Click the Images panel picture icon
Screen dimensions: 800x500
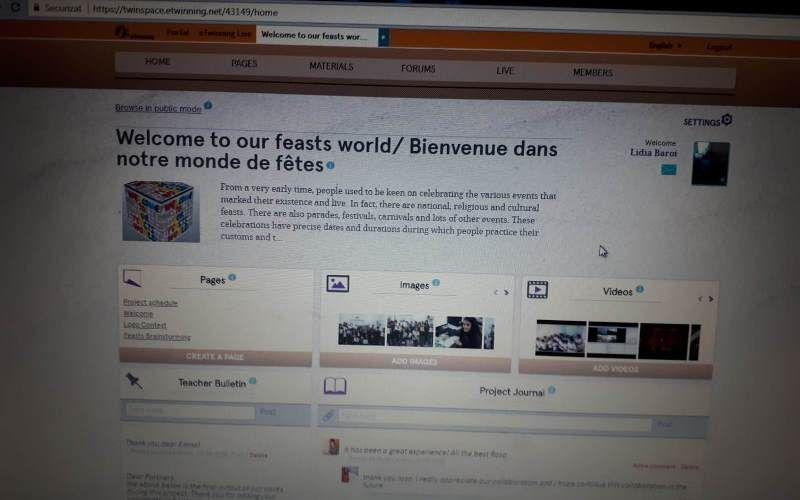(x=337, y=284)
